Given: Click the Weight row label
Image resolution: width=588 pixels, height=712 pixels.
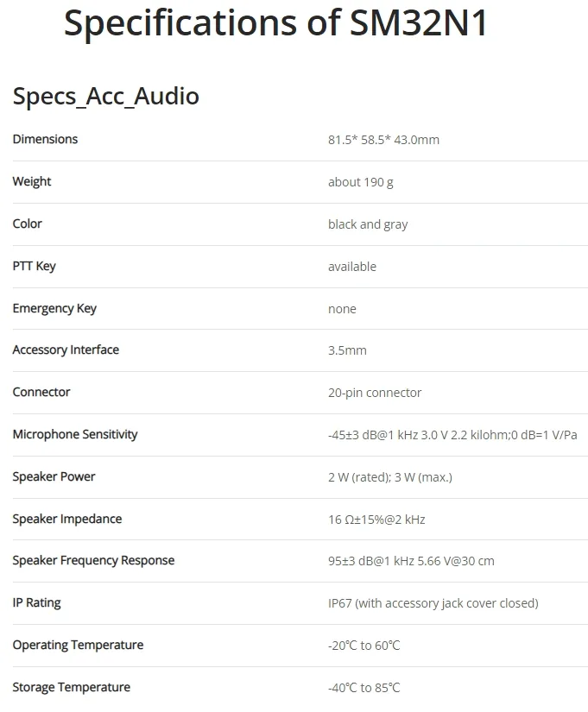Looking at the screenshot, I should coord(32,181).
